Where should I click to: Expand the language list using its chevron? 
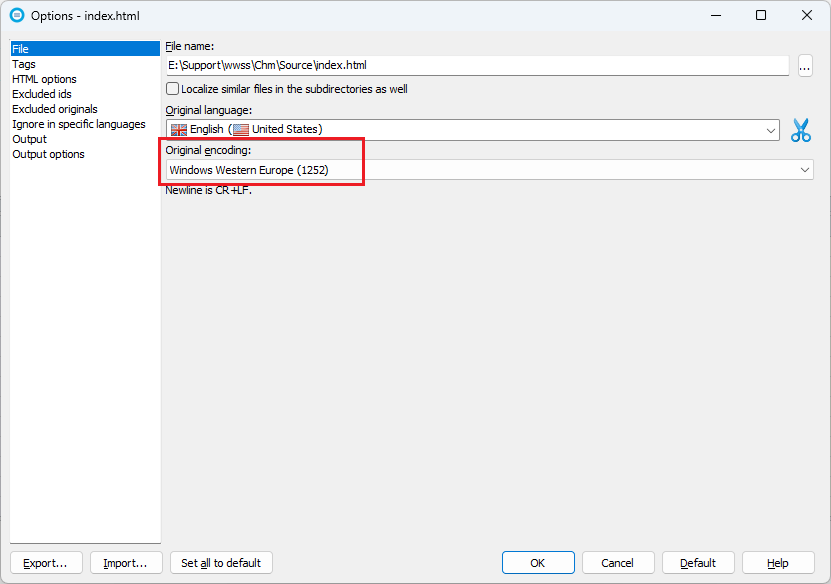(x=770, y=128)
